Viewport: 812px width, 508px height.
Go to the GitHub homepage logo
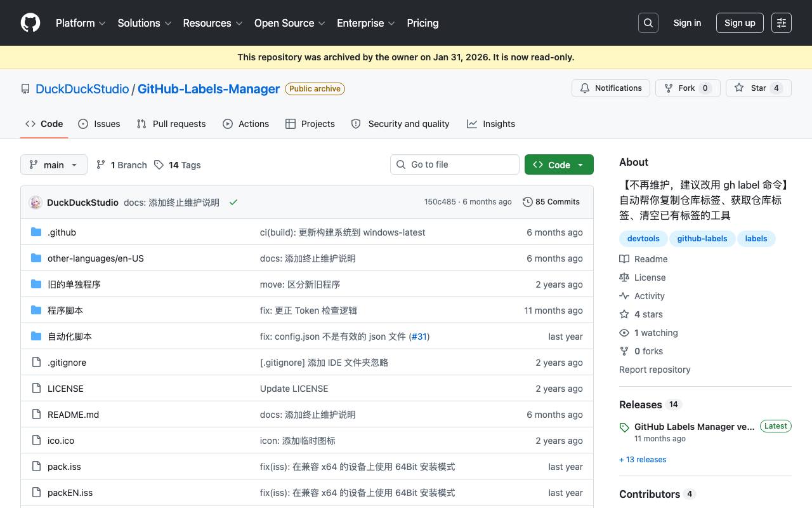click(30, 23)
